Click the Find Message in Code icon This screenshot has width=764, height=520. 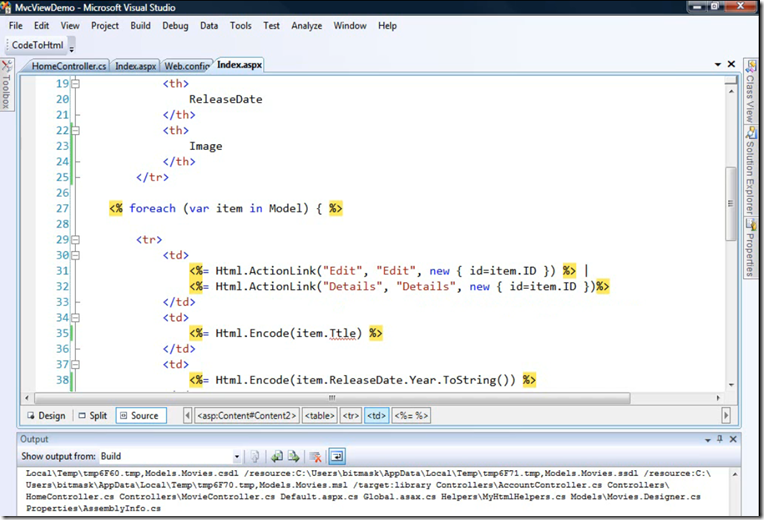point(254,457)
